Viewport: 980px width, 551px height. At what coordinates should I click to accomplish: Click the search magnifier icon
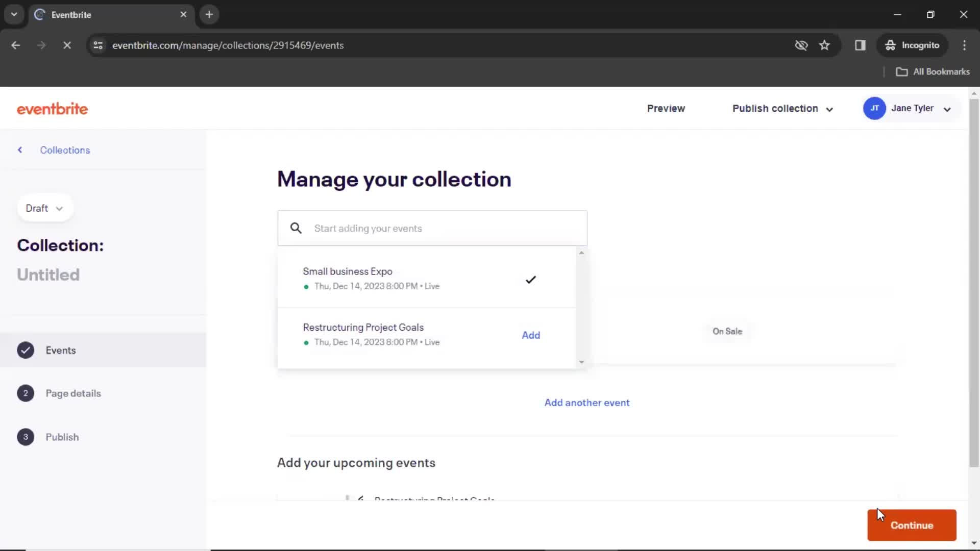(x=296, y=228)
